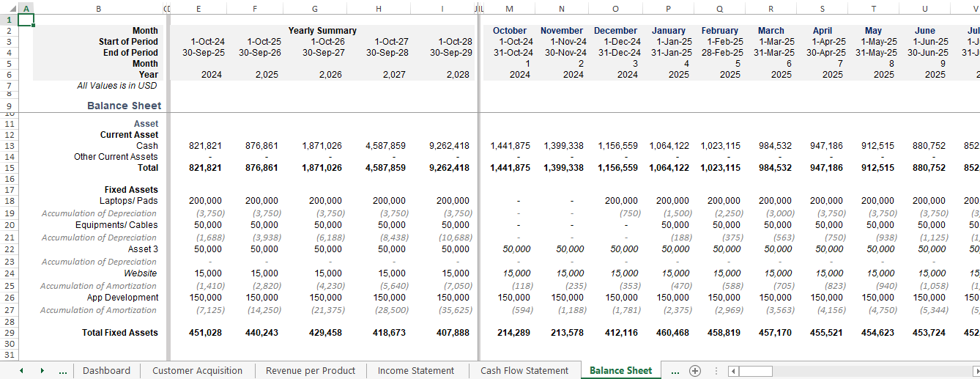
Task: Switch to Customer Acquisition sheet tab
Action: (197, 371)
